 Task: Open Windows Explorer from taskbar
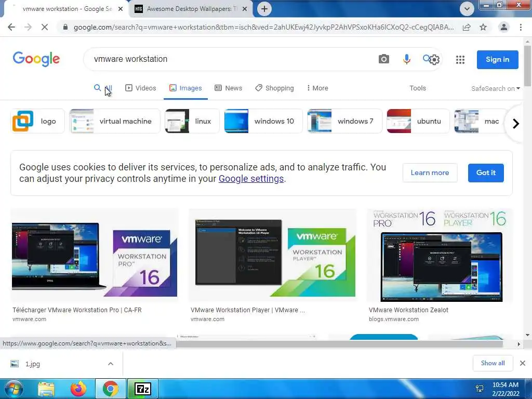coord(46,389)
